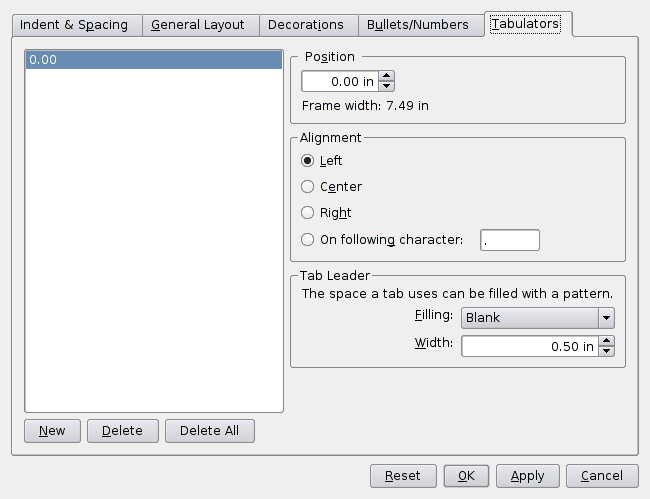Select Center alignment option
Image resolution: width=650 pixels, height=499 pixels.
pos(308,187)
